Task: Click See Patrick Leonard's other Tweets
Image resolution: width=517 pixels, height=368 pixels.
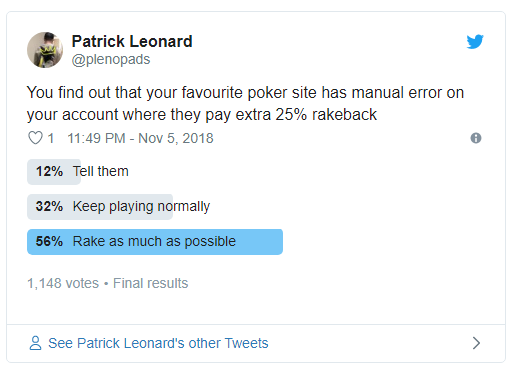Action: click(158, 343)
